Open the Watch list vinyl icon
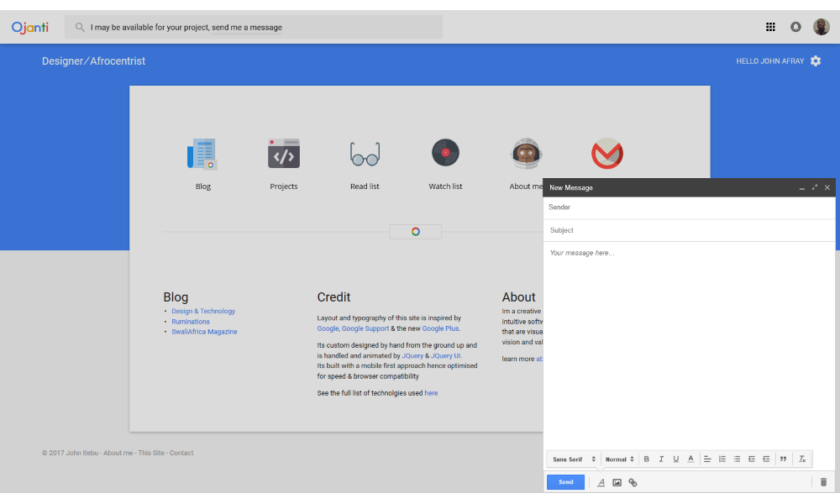840x504 pixels. pyautogui.click(x=445, y=153)
